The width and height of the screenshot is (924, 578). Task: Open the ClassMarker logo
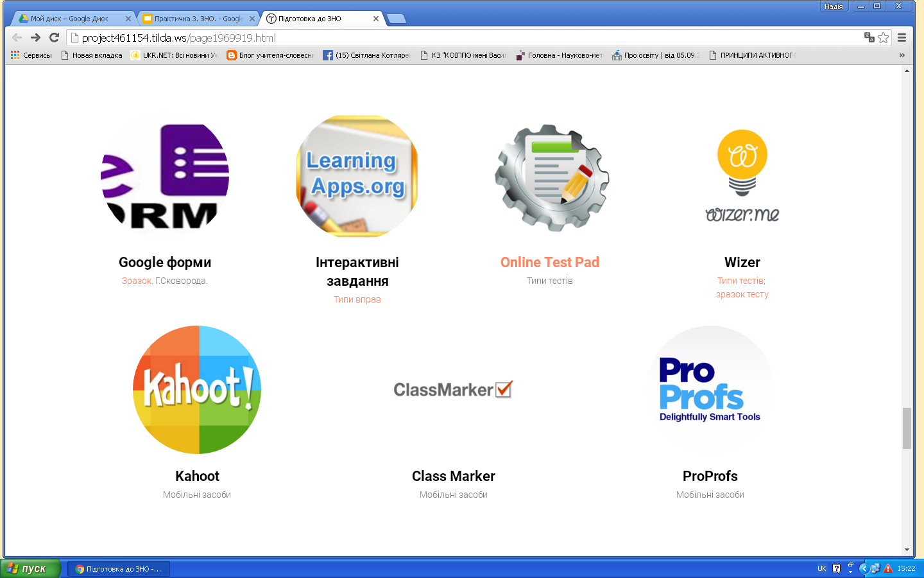click(453, 389)
